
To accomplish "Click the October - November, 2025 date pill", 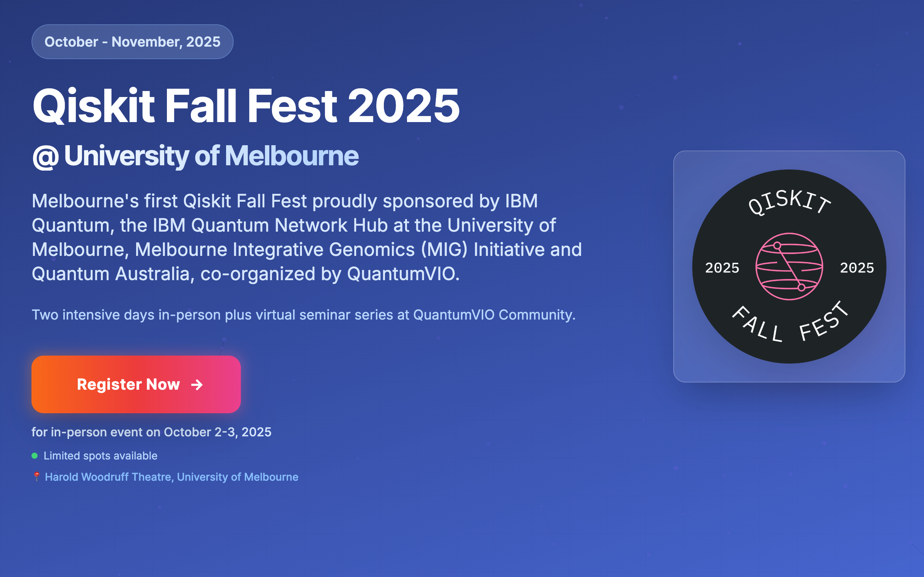I will [x=132, y=42].
